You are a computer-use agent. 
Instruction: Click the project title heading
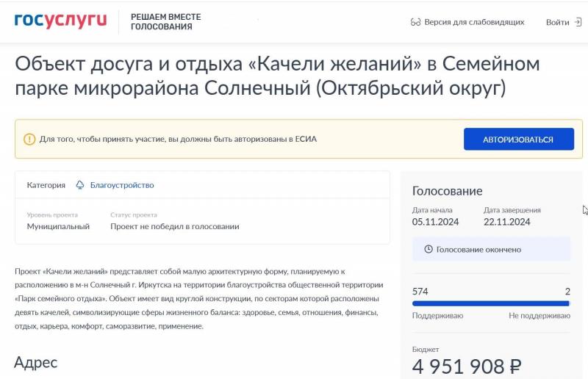pos(277,76)
